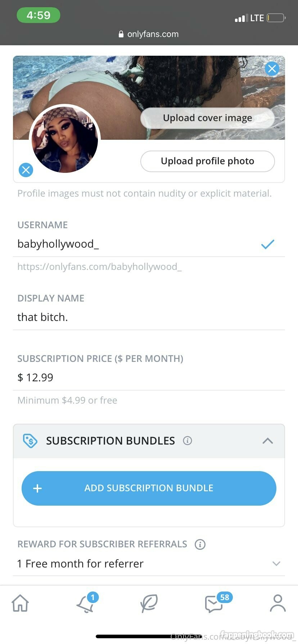298x644 pixels.
Task: Collapse the Subscription Bundles section
Action: [x=268, y=441]
